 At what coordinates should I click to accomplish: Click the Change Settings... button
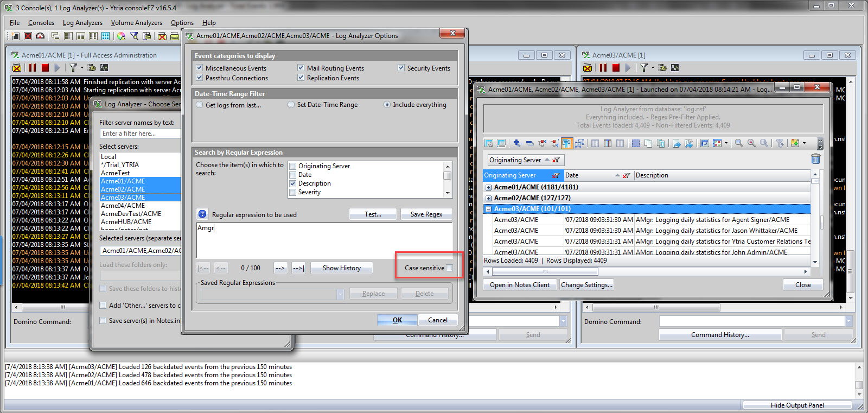(x=586, y=284)
